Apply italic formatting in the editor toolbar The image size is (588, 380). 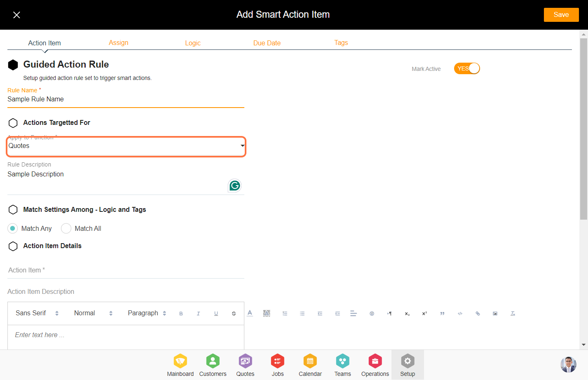pos(198,314)
